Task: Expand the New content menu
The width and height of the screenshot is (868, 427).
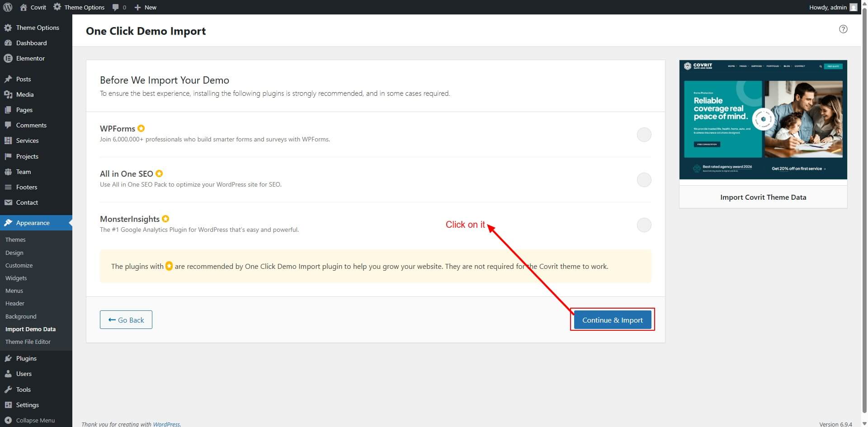Action: click(x=146, y=7)
